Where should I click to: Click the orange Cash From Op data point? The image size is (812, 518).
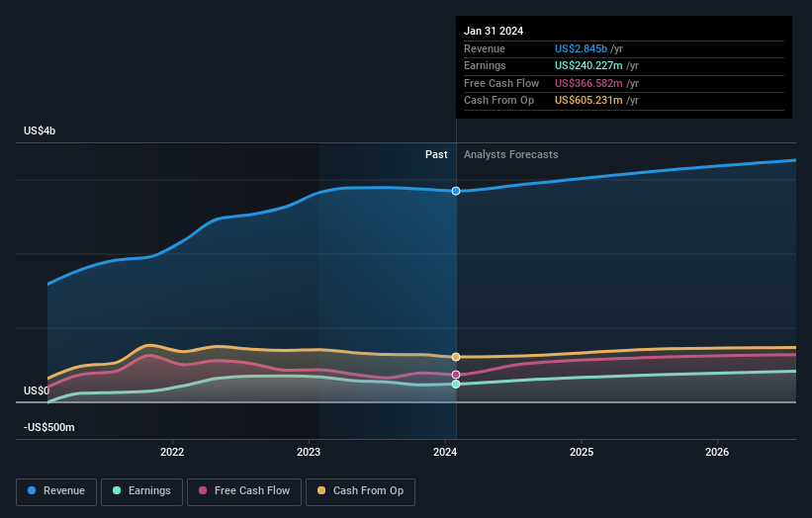(456, 357)
